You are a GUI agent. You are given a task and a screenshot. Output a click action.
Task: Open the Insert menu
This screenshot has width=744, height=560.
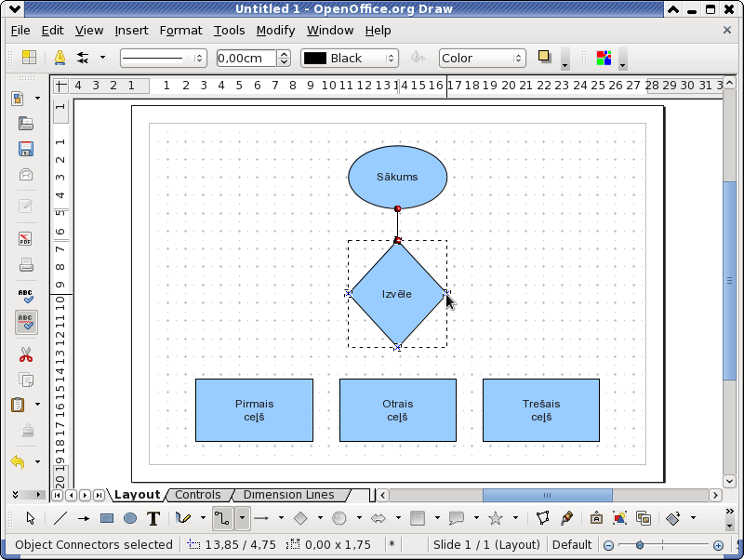[x=131, y=31]
